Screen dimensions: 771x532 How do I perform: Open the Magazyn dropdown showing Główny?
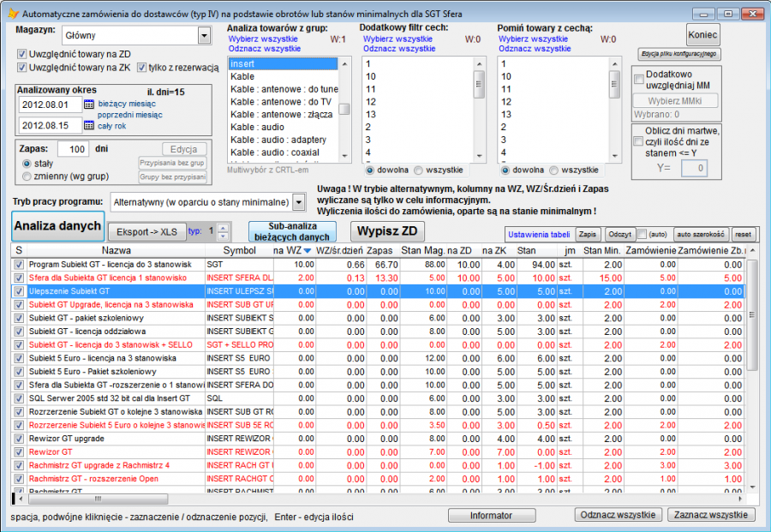click(204, 35)
